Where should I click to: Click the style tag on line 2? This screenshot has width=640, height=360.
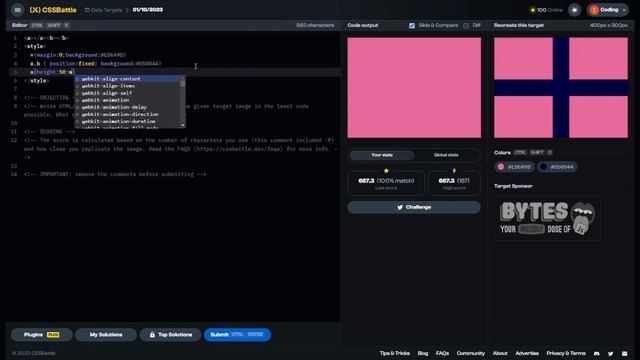tap(35, 47)
